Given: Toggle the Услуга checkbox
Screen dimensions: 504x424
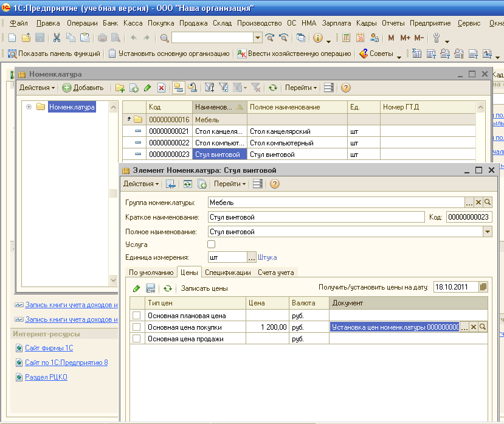Looking at the screenshot, I should (211, 245).
